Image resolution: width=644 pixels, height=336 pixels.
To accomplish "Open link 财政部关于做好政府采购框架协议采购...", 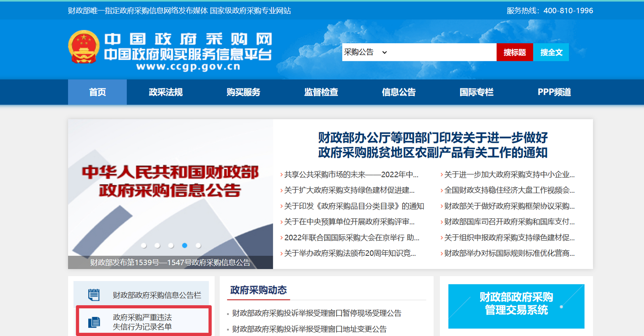I will (509, 206).
